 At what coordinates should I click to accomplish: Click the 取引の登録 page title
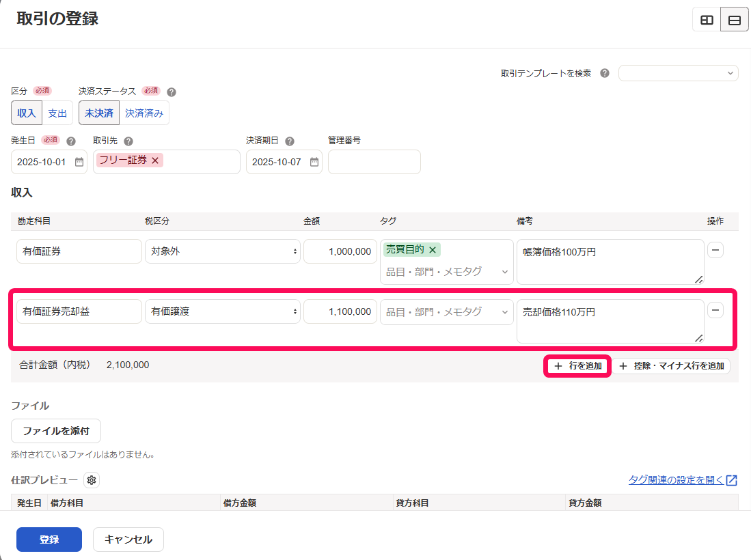[57, 18]
